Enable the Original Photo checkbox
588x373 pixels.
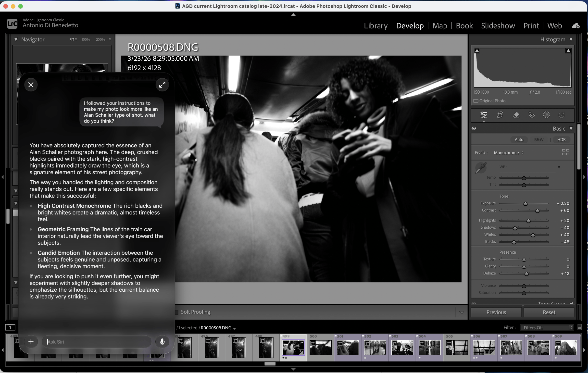476,101
